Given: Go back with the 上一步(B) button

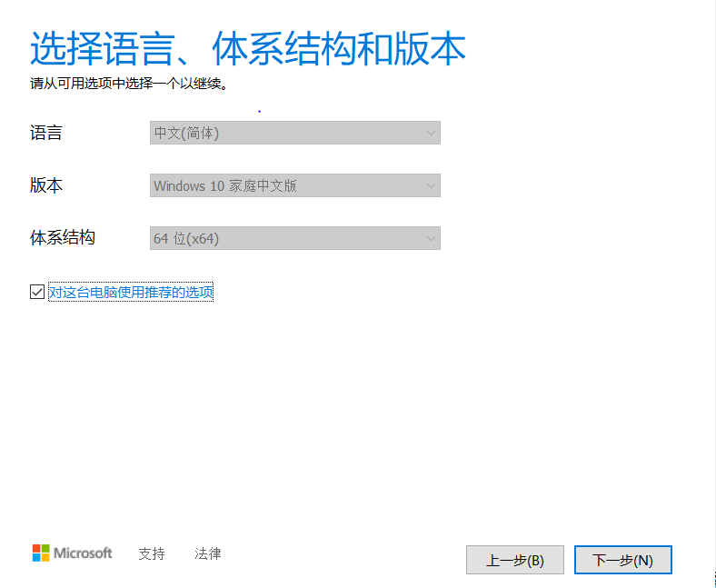Looking at the screenshot, I should tap(514, 560).
